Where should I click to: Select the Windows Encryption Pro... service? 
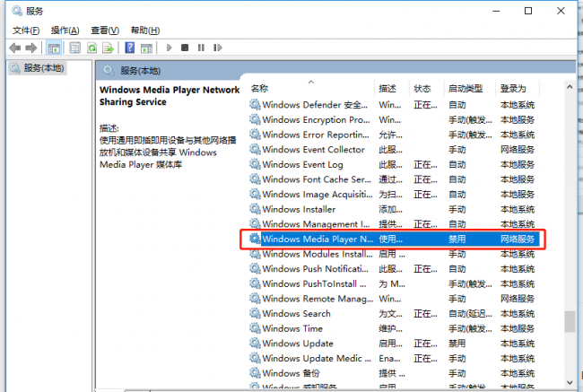pos(394,120)
